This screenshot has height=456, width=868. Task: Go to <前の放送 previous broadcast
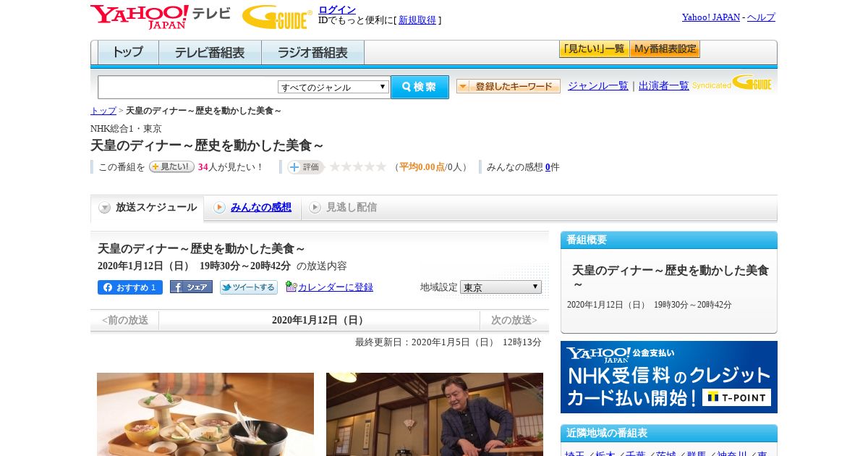point(125,320)
